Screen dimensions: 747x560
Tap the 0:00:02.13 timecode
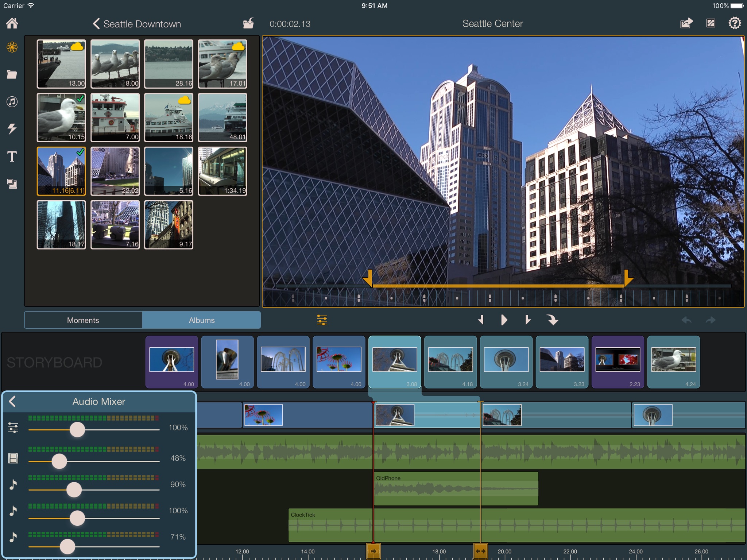pyautogui.click(x=290, y=24)
